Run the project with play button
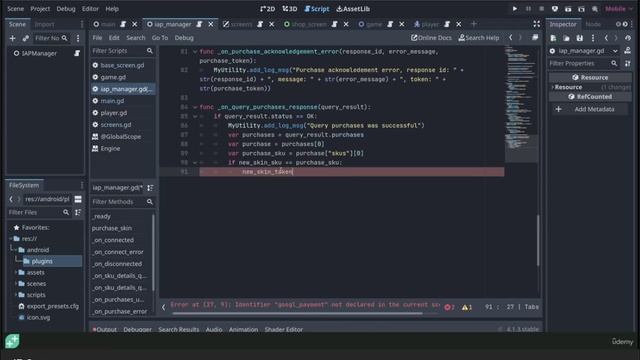This screenshot has width=640, height=360. (x=515, y=9)
